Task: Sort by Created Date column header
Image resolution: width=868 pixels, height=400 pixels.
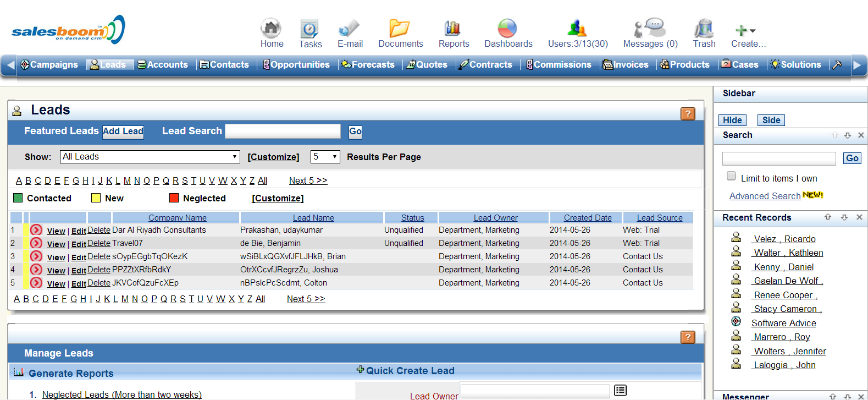Action: pos(588,218)
